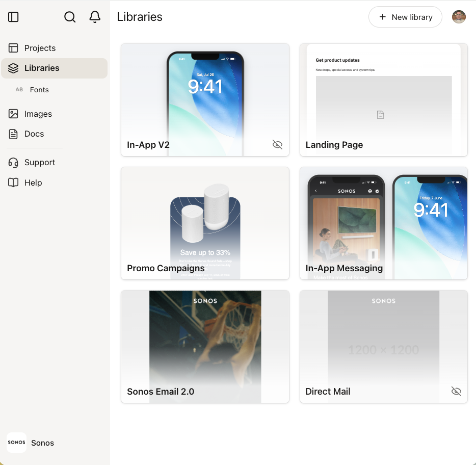The image size is (476, 465).
Task: Open the Sonos workspace switcher
Action: coord(31,443)
